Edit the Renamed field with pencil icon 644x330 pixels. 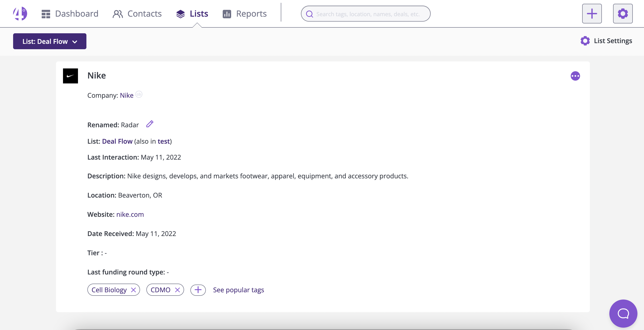[150, 124]
